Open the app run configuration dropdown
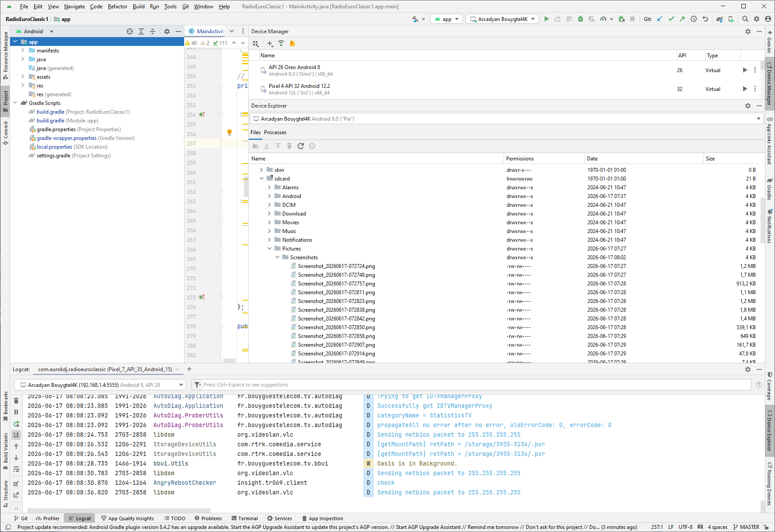This screenshot has width=775, height=532. [x=447, y=19]
